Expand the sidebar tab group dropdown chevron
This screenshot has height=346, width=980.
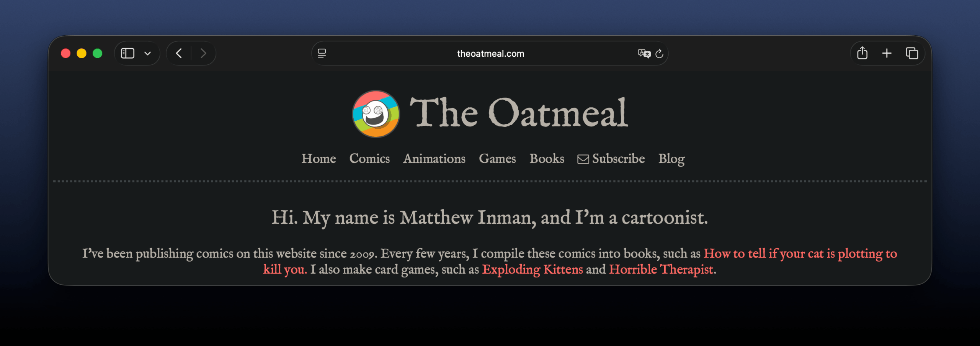[148, 53]
